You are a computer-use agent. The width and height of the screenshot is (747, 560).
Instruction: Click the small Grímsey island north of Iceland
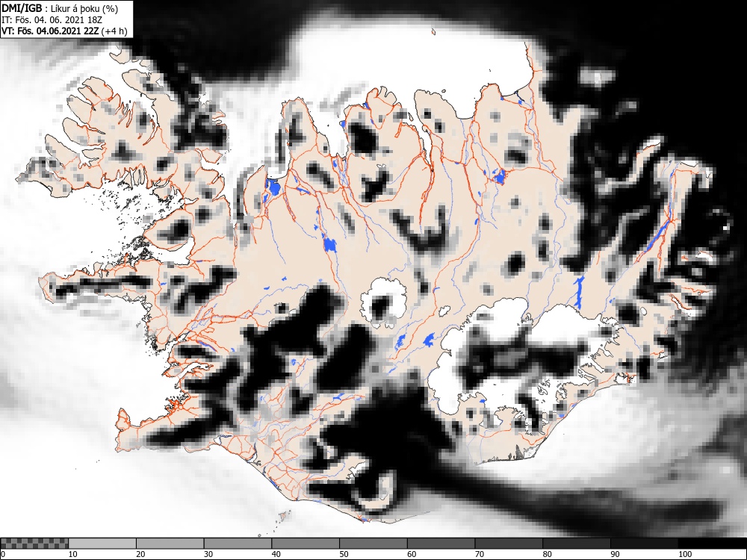(x=433, y=32)
